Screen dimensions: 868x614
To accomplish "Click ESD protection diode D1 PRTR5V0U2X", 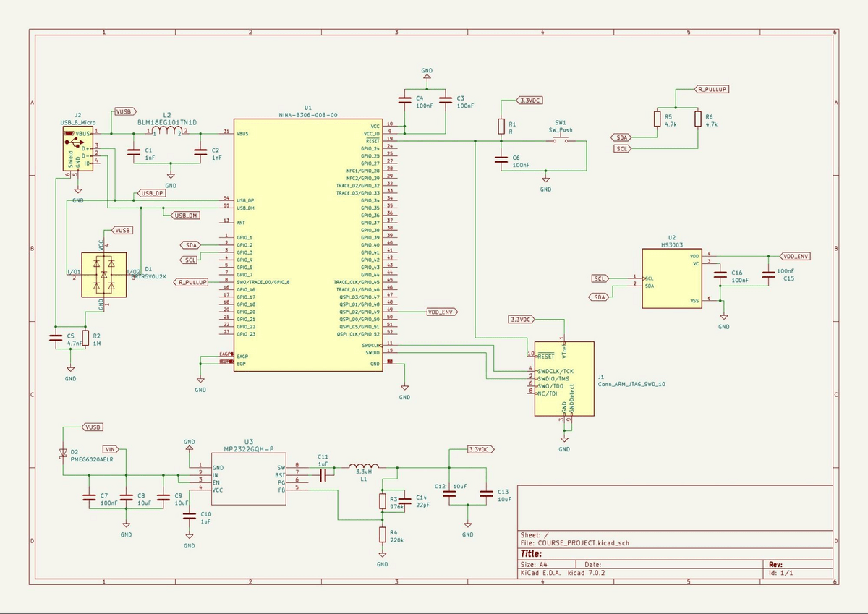I will 103,275.
